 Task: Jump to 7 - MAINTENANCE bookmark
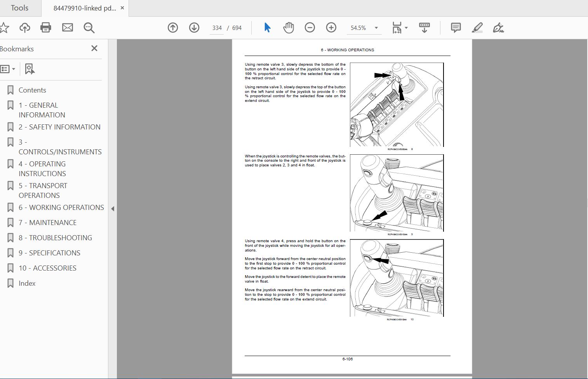pyautogui.click(x=47, y=223)
